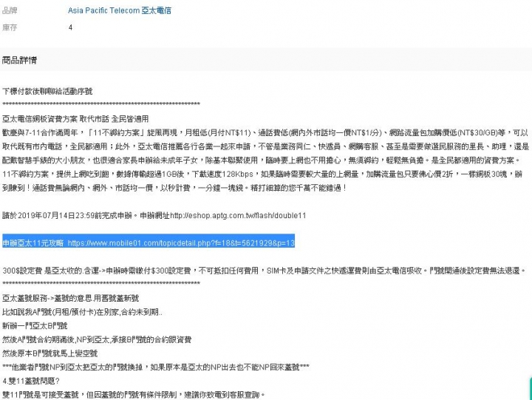Open the Asia Pacific Telecom 亞太電信 brand link
Screen dimensions: 532x400
[x=120, y=10]
